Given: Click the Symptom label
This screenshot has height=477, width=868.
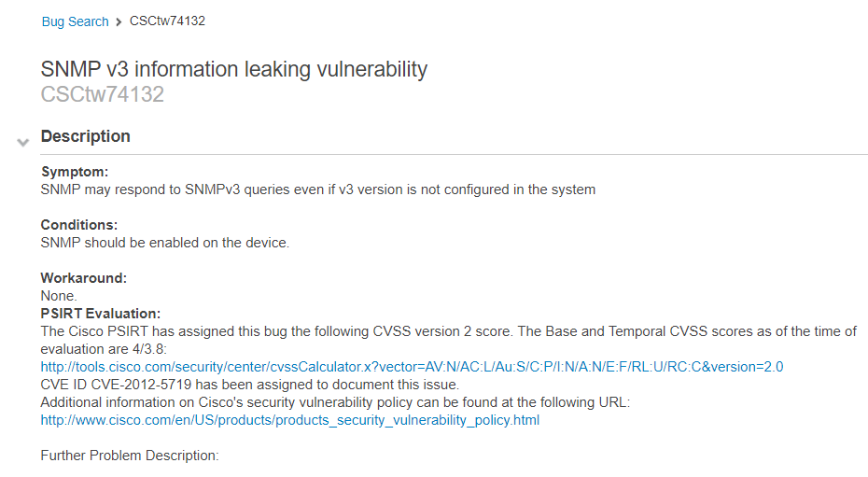Looking at the screenshot, I should click(x=75, y=172).
